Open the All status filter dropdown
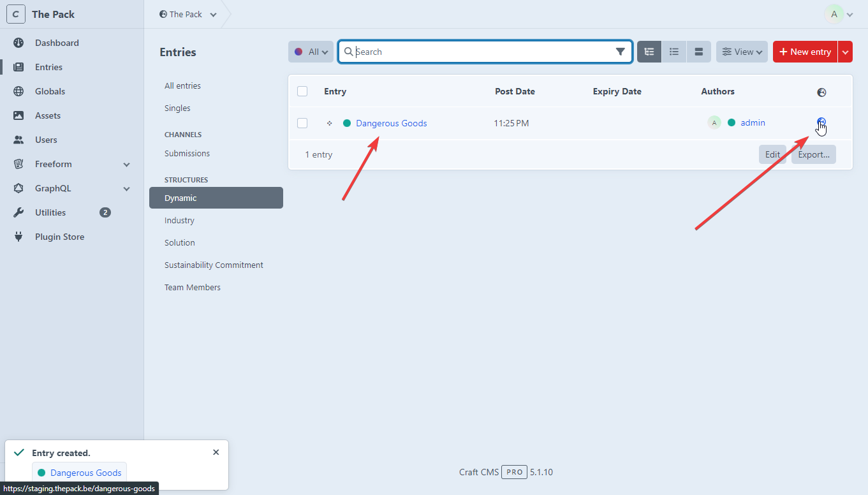 coord(311,52)
